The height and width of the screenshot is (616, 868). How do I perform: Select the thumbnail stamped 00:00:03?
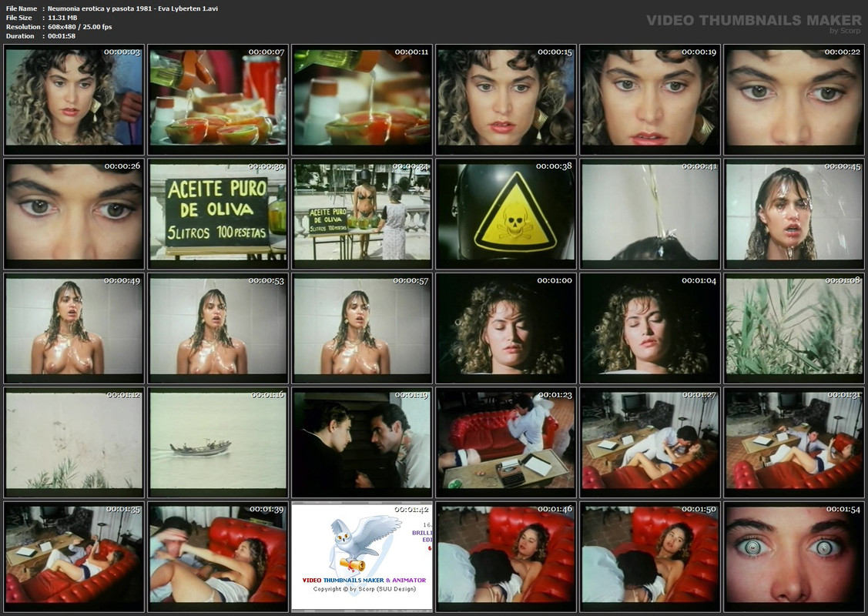pos(74,99)
